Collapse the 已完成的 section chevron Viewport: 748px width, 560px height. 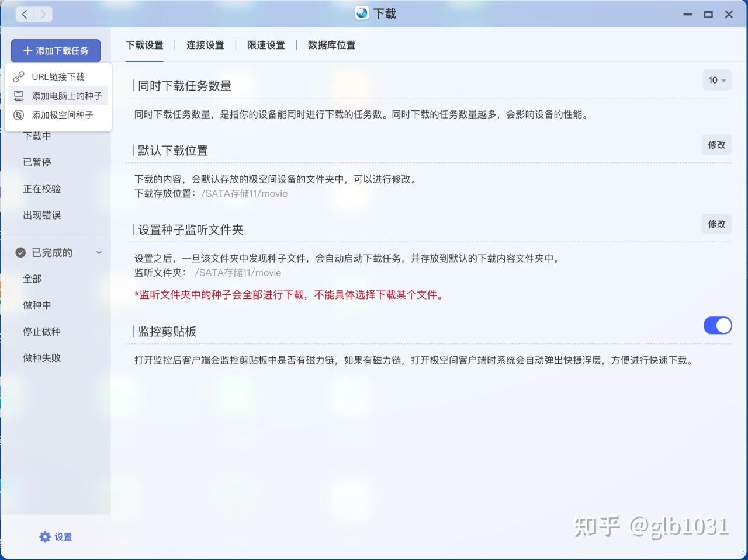[x=99, y=252]
